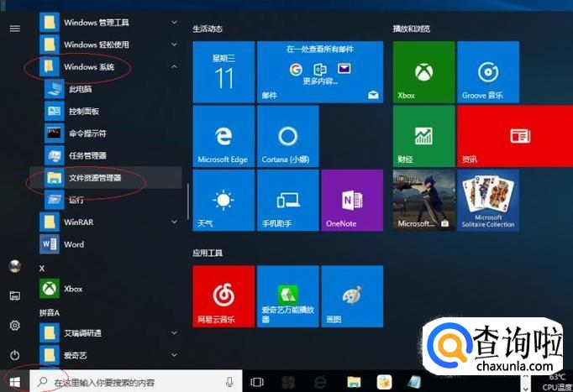The width and height of the screenshot is (573, 392).
Task: Open the 邮件 Mail tile
Action: click(x=320, y=72)
